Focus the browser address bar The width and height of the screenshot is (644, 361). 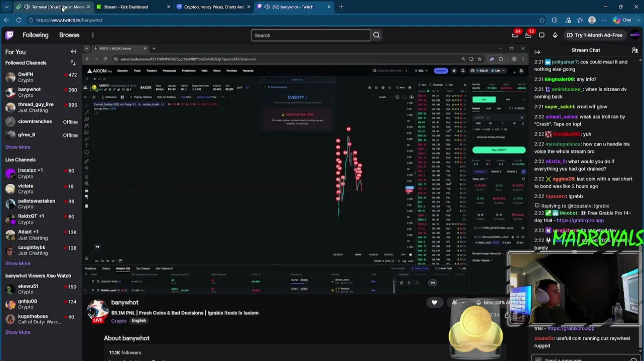281,20
